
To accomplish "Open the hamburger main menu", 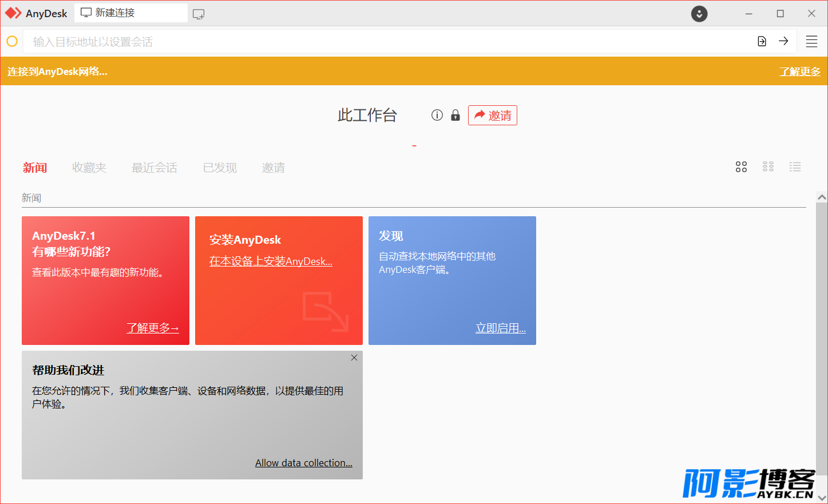I will pyautogui.click(x=811, y=41).
